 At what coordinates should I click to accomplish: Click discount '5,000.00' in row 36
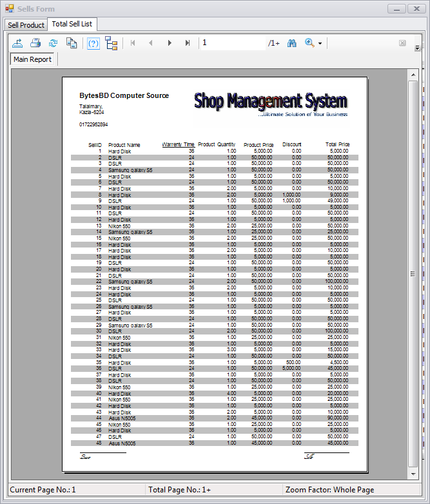pyautogui.click(x=291, y=369)
